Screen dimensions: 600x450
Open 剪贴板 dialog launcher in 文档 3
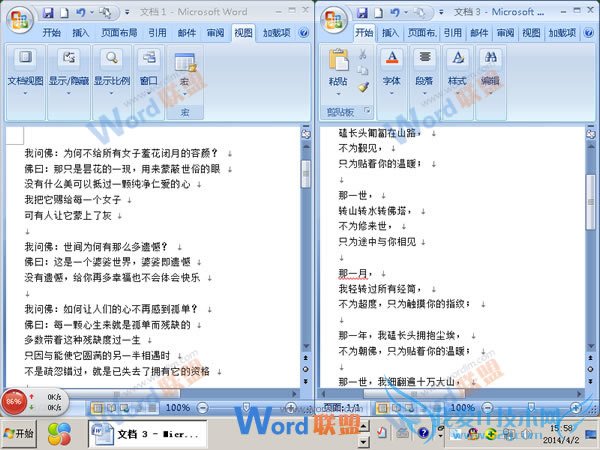coord(367,111)
